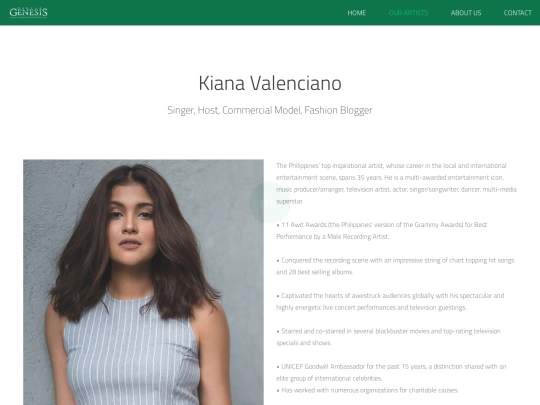Click the UNICEF Goodwill Ambassador bullet
This screenshot has height=405, width=540.
(391, 372)
